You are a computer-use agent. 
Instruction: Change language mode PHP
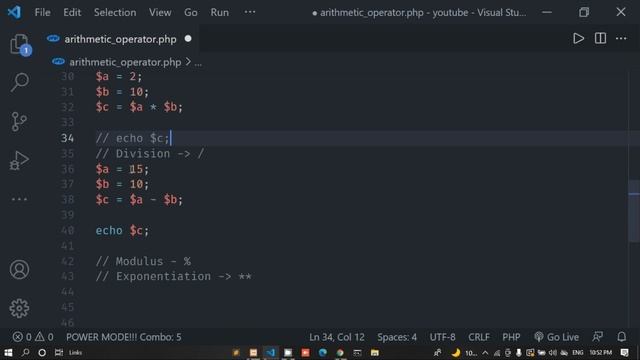click(511, 337)
